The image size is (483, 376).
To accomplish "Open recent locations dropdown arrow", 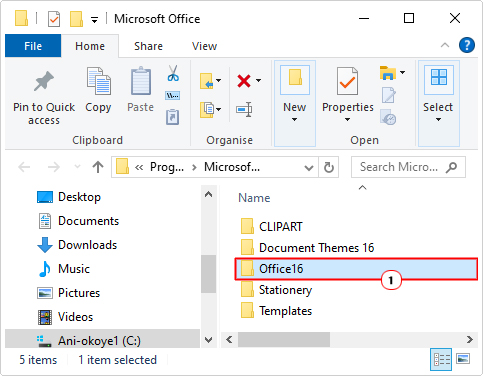I will tap(77, 166).
